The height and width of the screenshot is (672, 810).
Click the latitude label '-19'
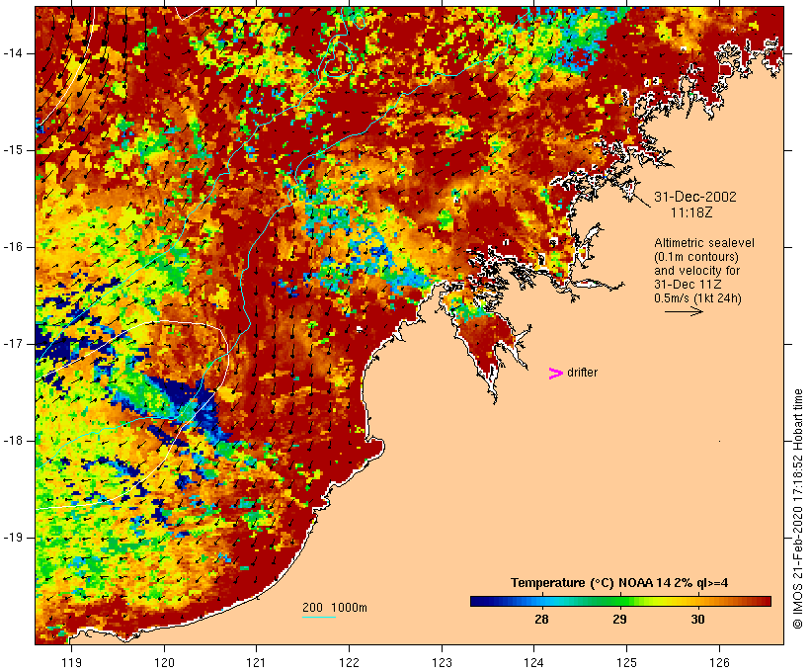click(13, 539)
